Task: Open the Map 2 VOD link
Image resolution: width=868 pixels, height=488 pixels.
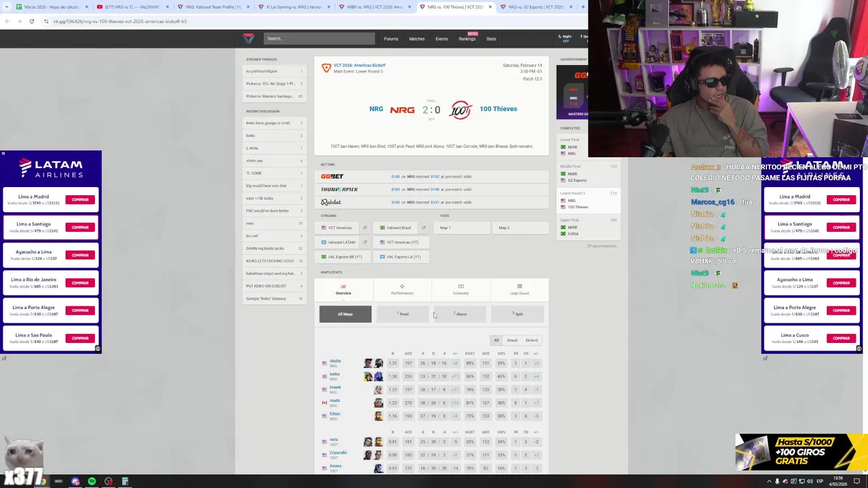Action: click(x=520, y=228)
